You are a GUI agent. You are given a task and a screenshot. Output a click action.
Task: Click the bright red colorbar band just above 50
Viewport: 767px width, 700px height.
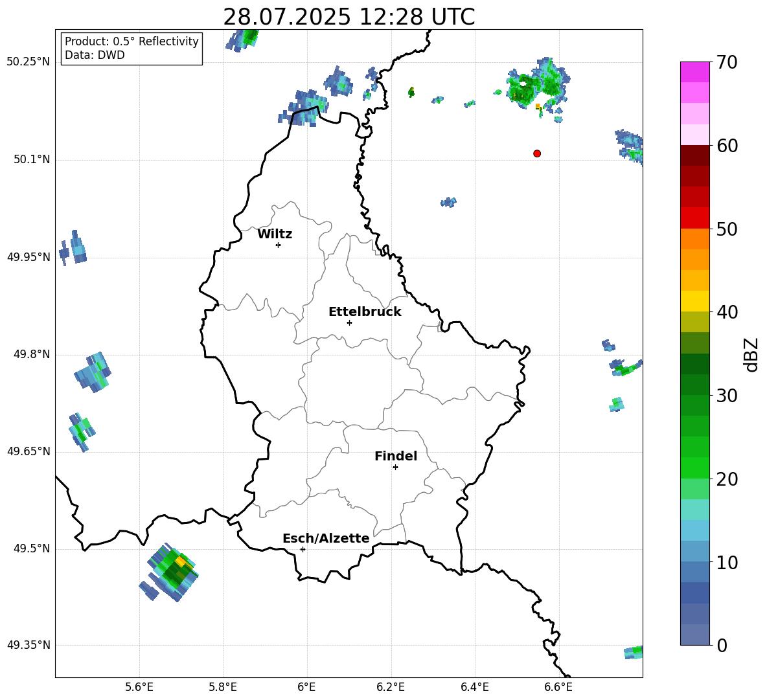tap(695, 218)
